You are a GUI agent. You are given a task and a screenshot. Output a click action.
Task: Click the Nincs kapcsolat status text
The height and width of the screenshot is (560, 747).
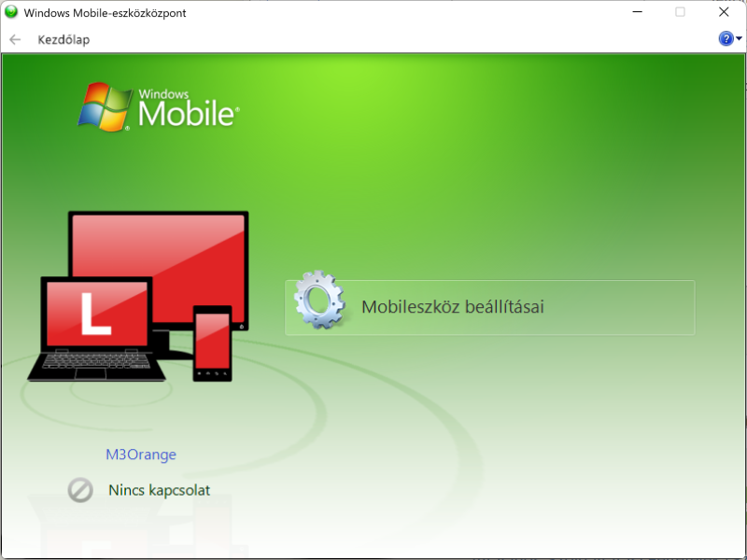[x=159, y=490]
